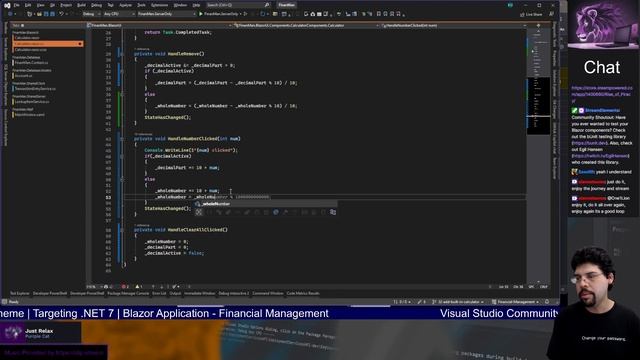Open the FinanManContext.cs document tab
Viewport: 640px width, 360px height.
point(32,63)
